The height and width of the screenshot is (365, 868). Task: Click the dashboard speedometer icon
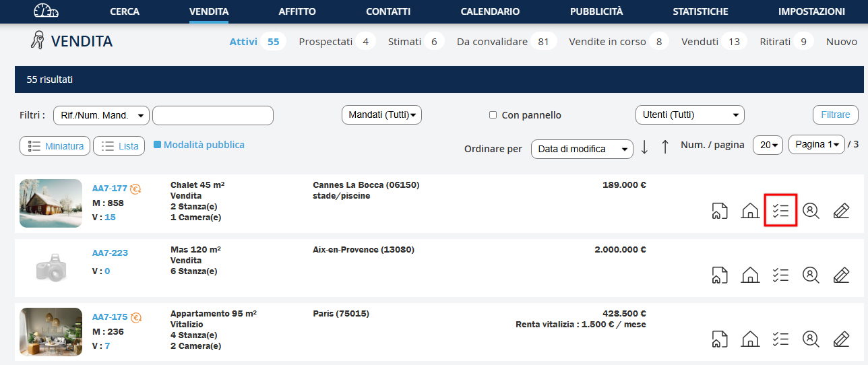click(46, 11)
